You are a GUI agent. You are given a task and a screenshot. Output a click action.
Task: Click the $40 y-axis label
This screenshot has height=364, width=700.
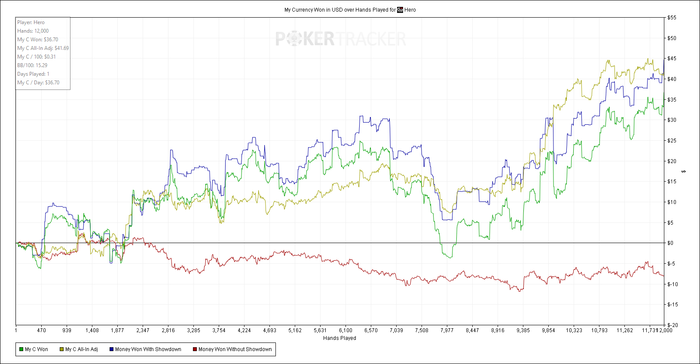(671, 79)
